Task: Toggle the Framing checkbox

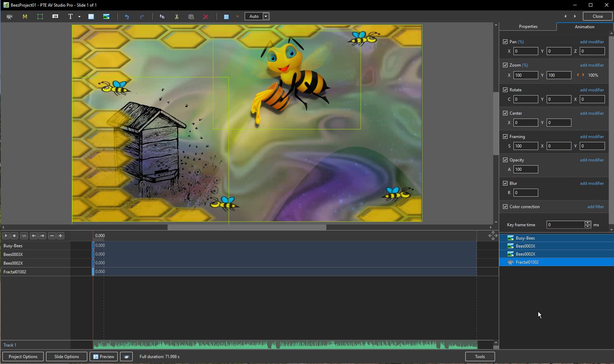Action: point(505,137)
